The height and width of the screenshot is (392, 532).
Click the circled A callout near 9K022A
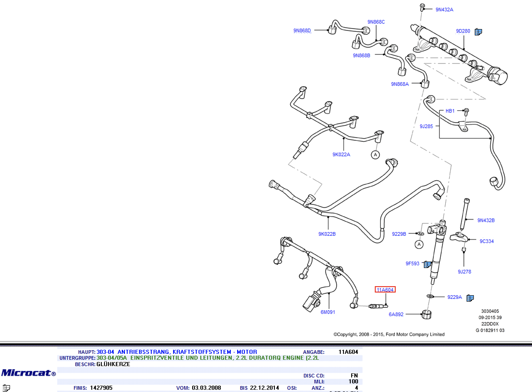tap(375, 155)
